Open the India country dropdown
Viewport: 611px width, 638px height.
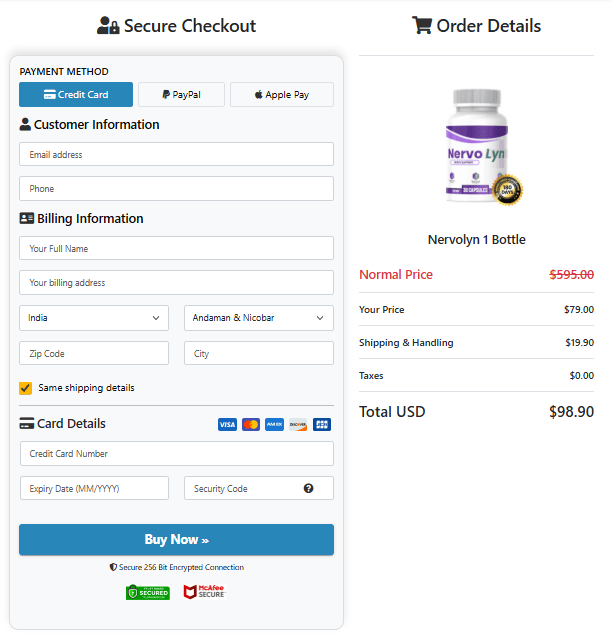click(x=94, y=318)
